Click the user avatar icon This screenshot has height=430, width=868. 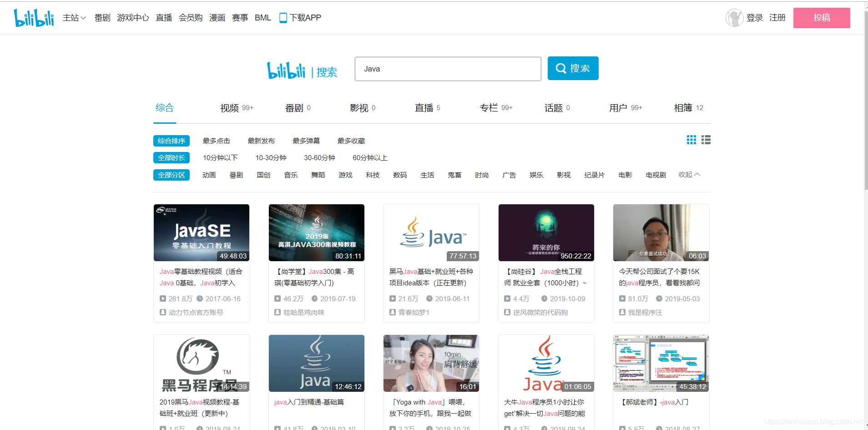point(734,18)
